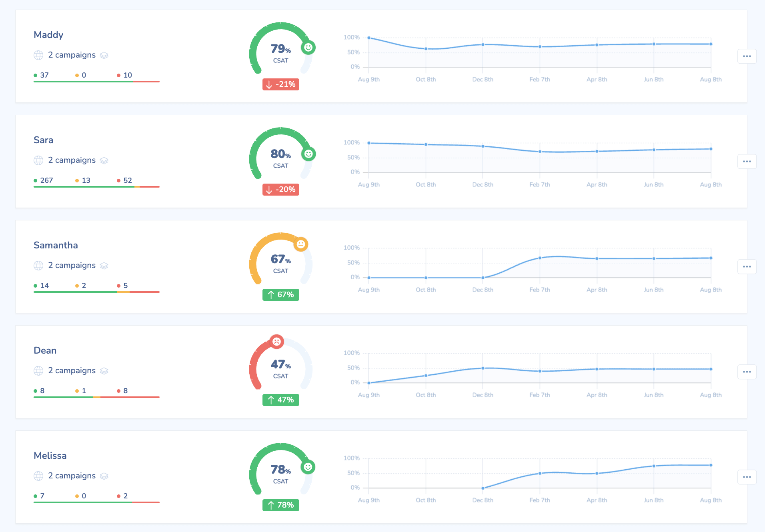This screenshot has height=532, width=765.
Task: Click the globe icon in Maddy's card
Action: [38, 55]
